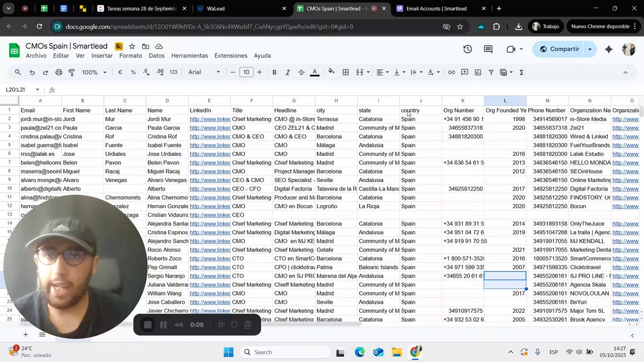This screenshot has height=362, width=644.
Task: Pick a cell fill color
Action: coord(332,72)
